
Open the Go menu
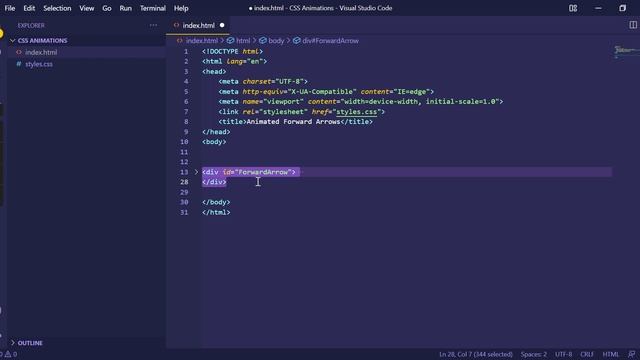point(107,8)
